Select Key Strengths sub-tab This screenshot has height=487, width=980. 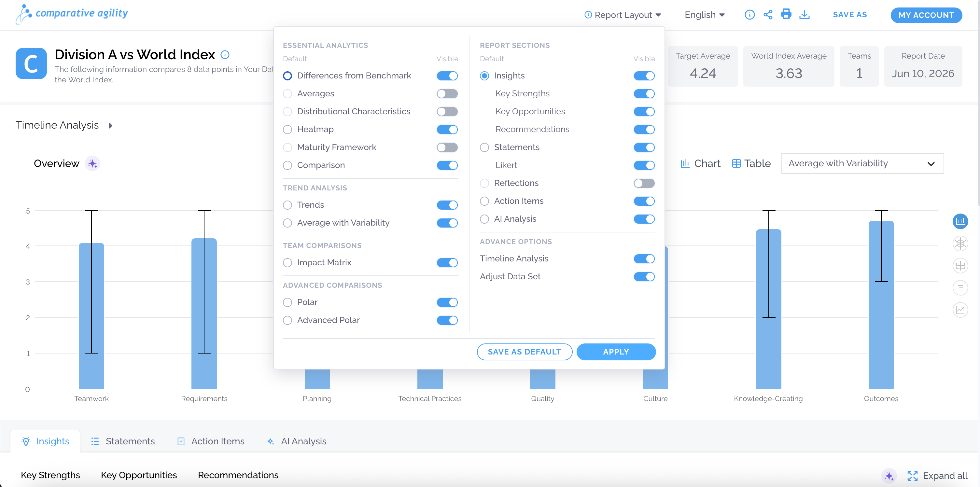click(50, 475)
